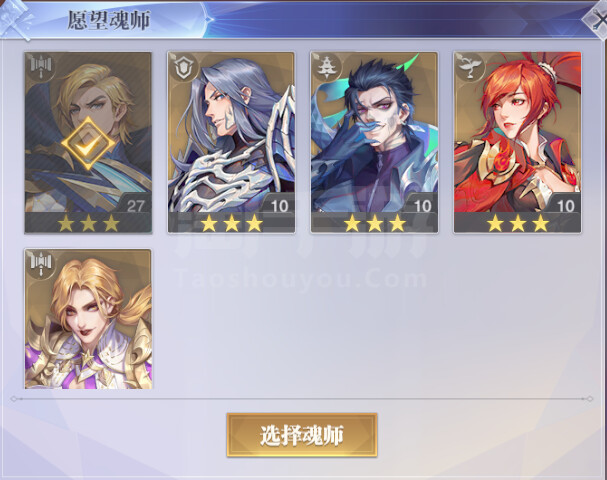
Task: Click the hammer emblem beside the 愿望魂师 title
Action: [17, 20]
